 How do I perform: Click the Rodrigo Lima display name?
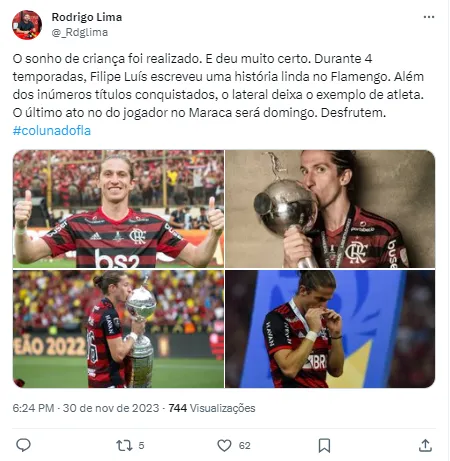(87, 17)
